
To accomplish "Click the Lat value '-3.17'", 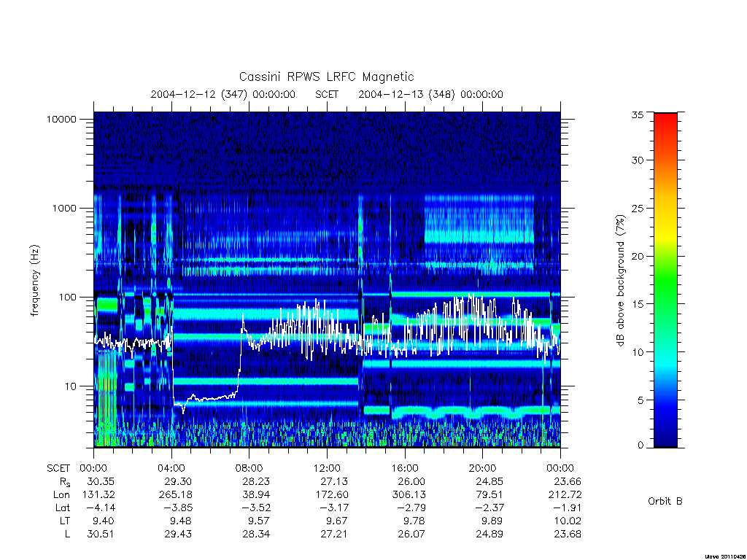I will click(x=333, y=507).
